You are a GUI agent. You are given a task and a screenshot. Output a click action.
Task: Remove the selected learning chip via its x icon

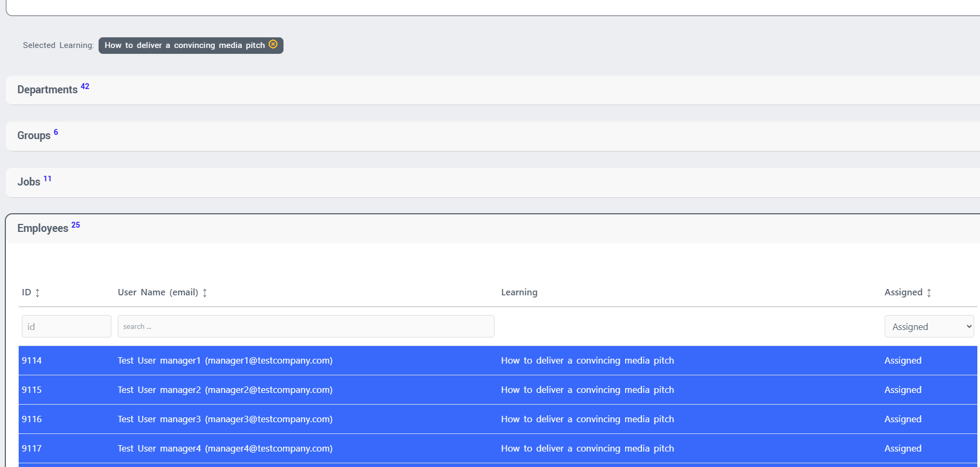pyautogui.click(x=273, y=44)
